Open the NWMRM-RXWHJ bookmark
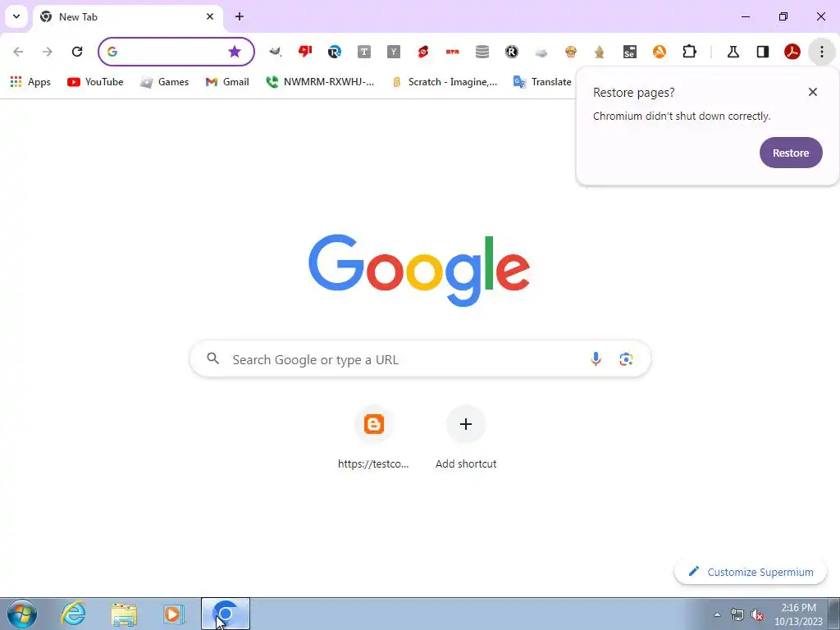This screenshot has height=630, width=840. coord(321,82)
